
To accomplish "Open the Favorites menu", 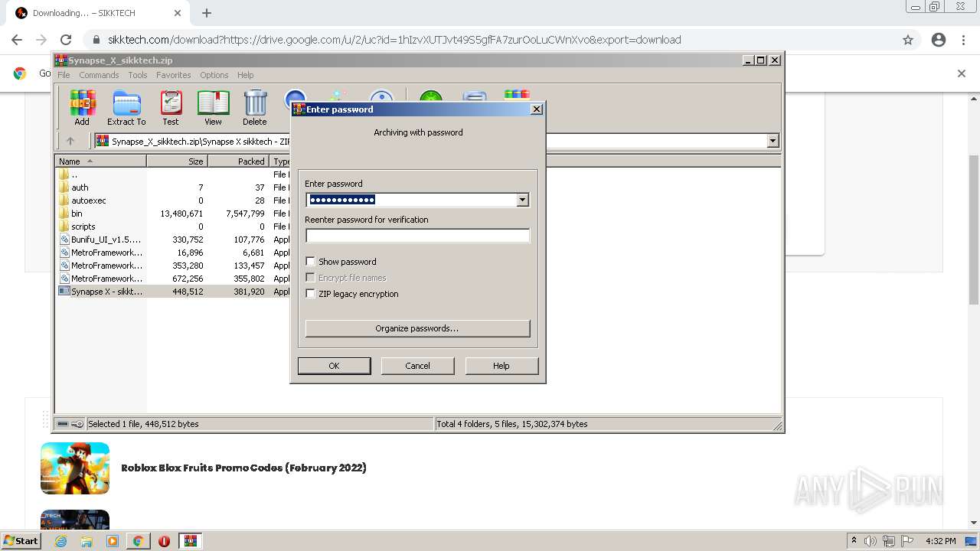I will [x=174, y=75].
